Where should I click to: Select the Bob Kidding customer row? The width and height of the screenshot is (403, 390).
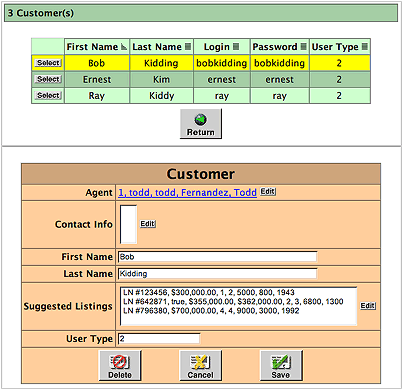click(48, 63)
